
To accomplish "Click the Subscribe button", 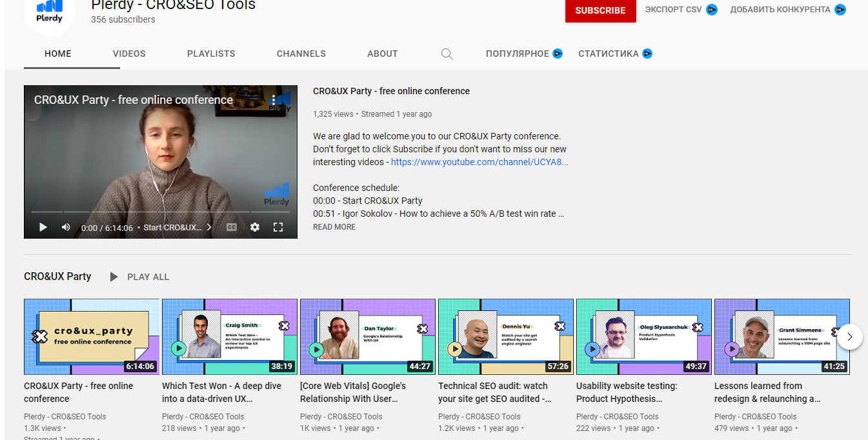I will 600,10.
